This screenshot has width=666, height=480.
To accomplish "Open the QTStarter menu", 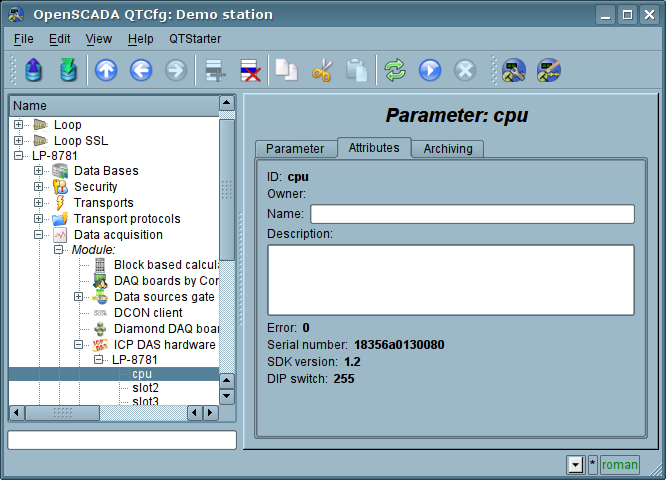I will [x=194, y=38].
